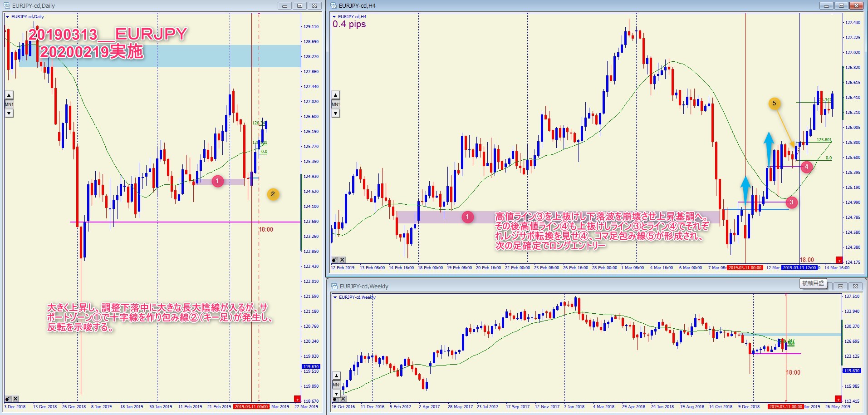Click the X icon at H4 chart bottom-left
The image size is (868, 415).
click(x=342, y=260)
